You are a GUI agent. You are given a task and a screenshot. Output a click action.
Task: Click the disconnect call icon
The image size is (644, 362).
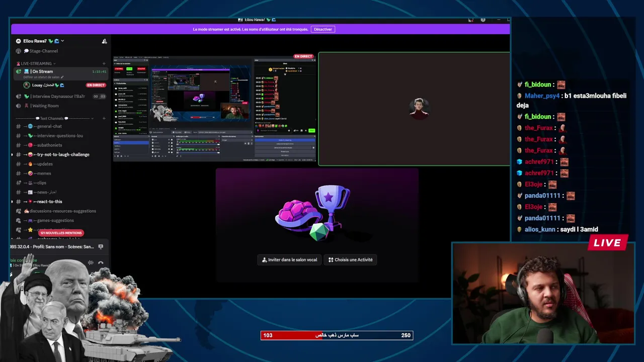click(x=101, y=263)
